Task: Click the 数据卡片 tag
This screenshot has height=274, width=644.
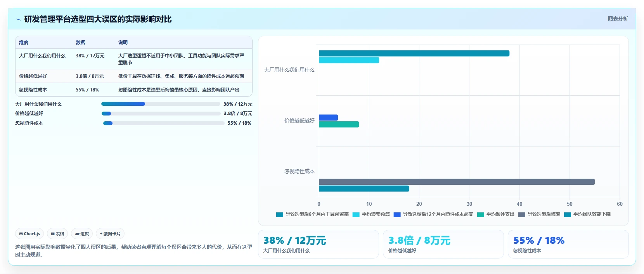Action: 110,234
